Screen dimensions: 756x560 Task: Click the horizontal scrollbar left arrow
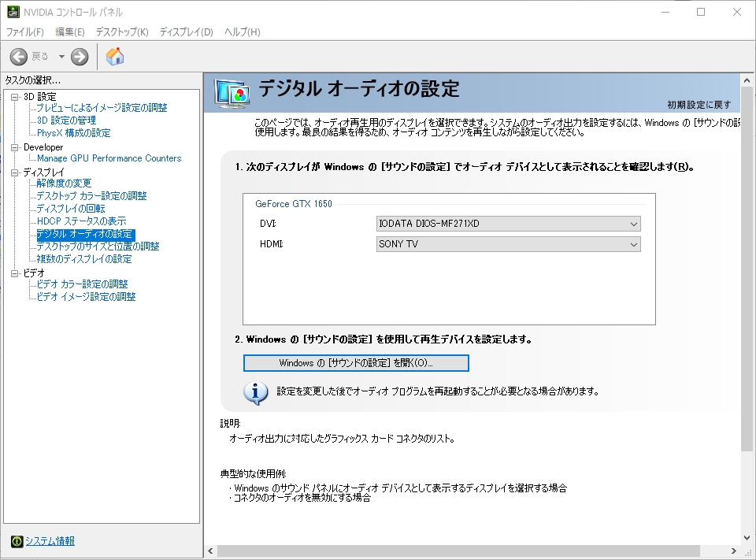pyautogui.click(x=210, y=551)
